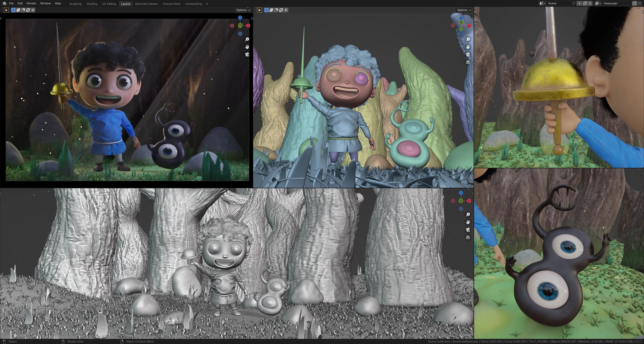Add a new workspace with plus icon

pyautogui.click(x=207, y=4)
